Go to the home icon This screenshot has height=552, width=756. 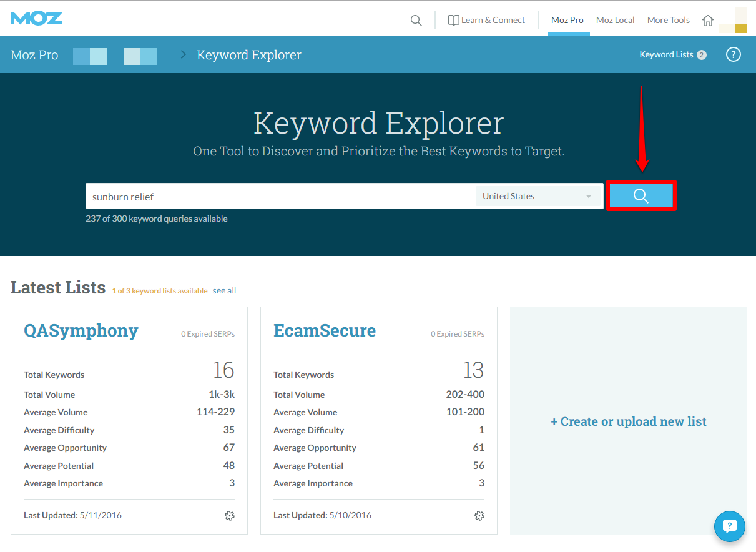click(707, 20)
